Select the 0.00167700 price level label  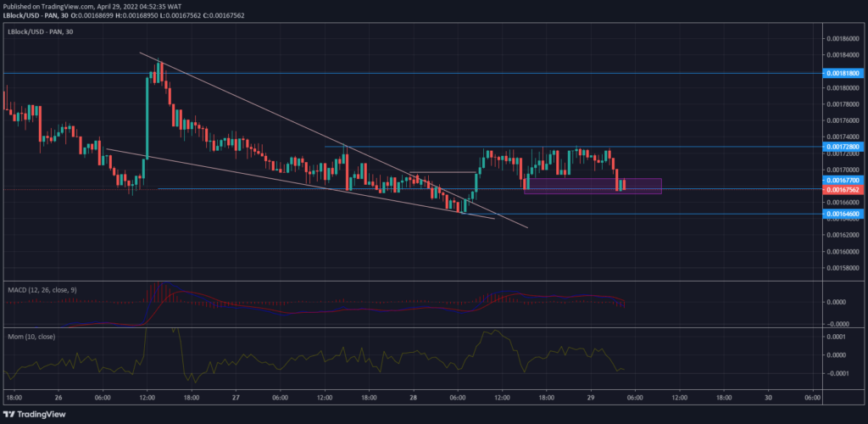coord(843,181)
